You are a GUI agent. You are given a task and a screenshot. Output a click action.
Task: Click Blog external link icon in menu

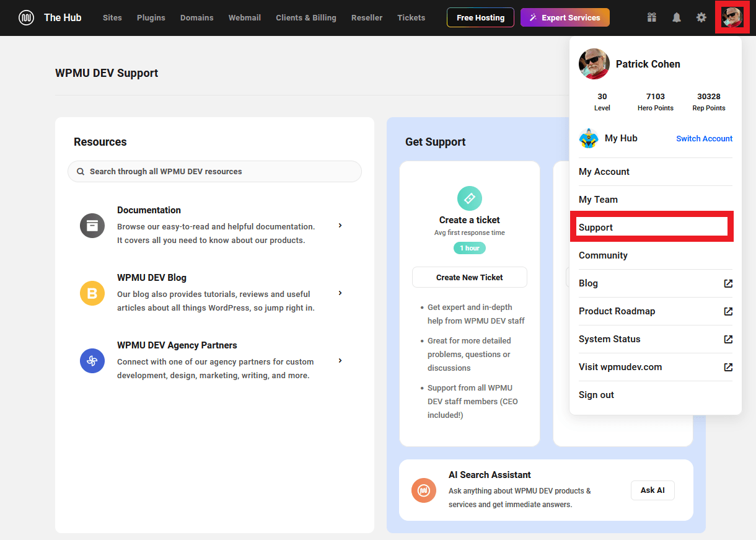[x=728, y=283]
